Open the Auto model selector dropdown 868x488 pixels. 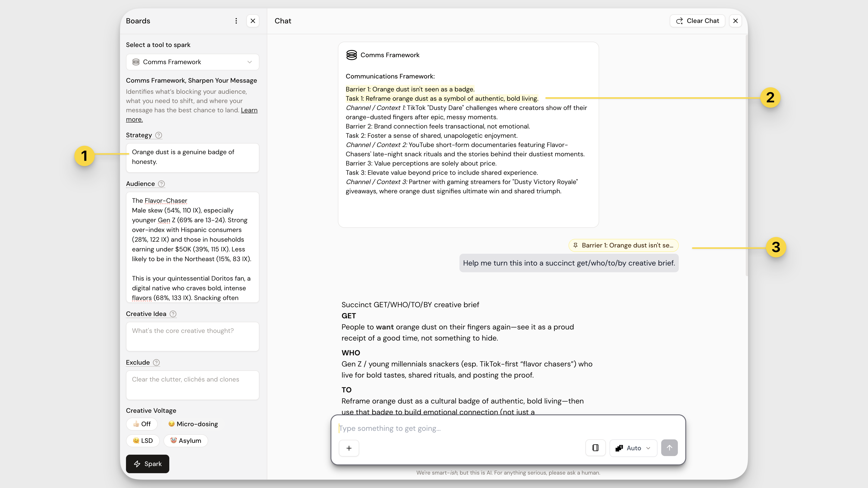tap(633, 448)
